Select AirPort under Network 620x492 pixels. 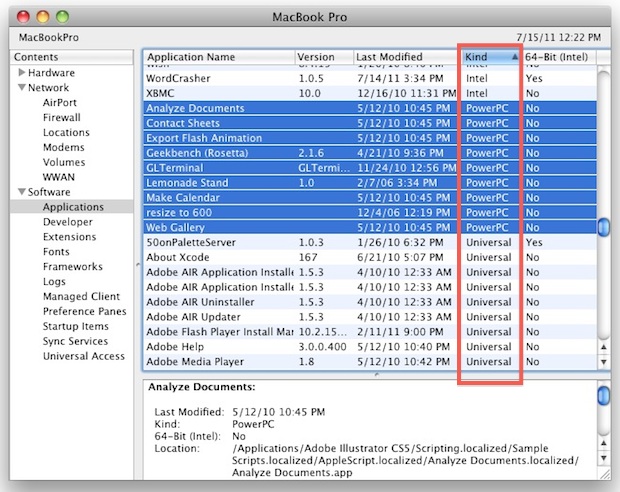point(59,102)
